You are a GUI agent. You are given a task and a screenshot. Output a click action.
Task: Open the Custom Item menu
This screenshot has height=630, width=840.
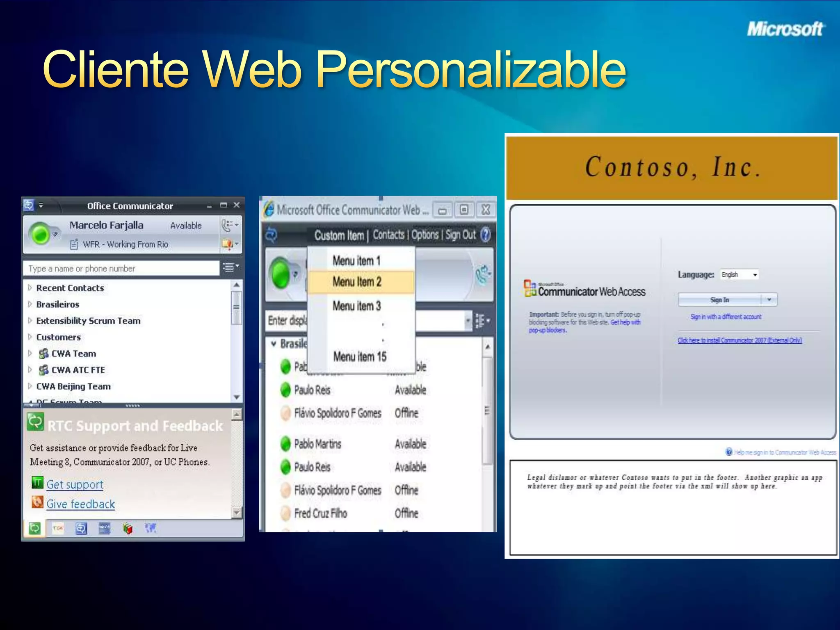click(339, 235)
